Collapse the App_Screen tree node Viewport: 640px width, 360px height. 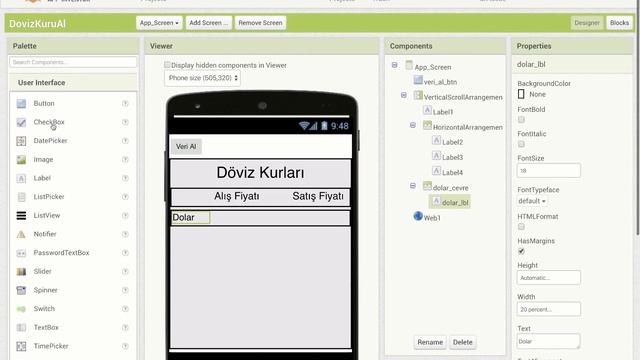pos(394,65)
